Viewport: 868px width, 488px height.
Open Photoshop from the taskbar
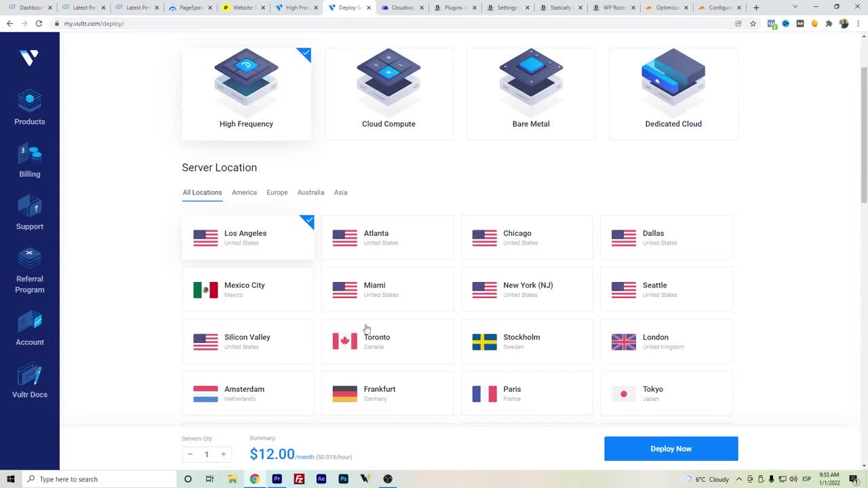pos(344,479)
